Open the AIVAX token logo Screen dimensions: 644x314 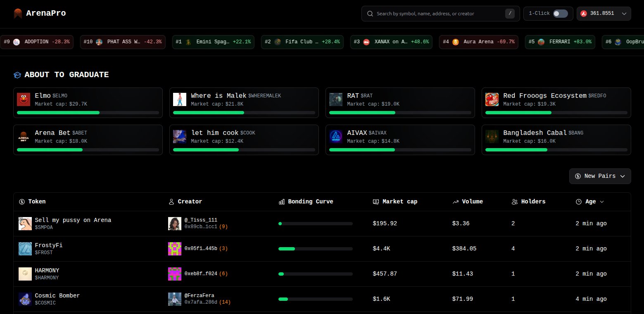pos(336,137)
